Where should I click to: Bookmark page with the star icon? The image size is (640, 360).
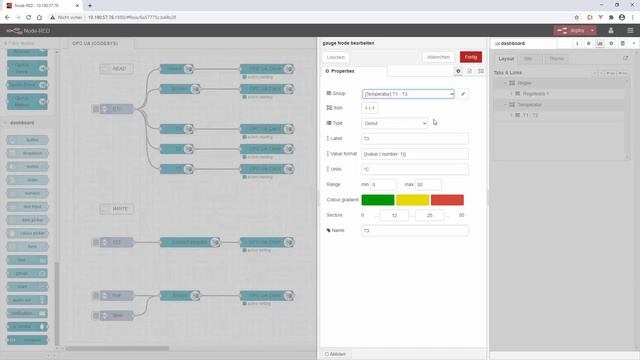coord(576,18)
